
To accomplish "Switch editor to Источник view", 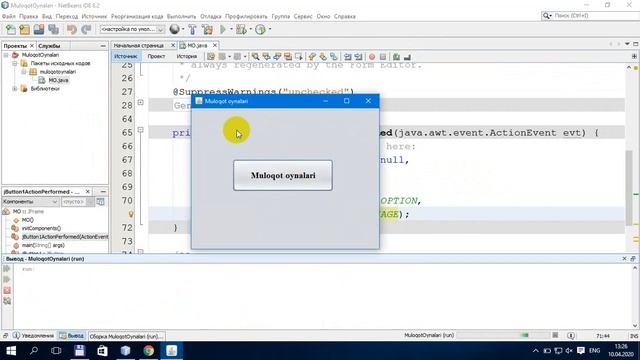I will pos(126,56).
